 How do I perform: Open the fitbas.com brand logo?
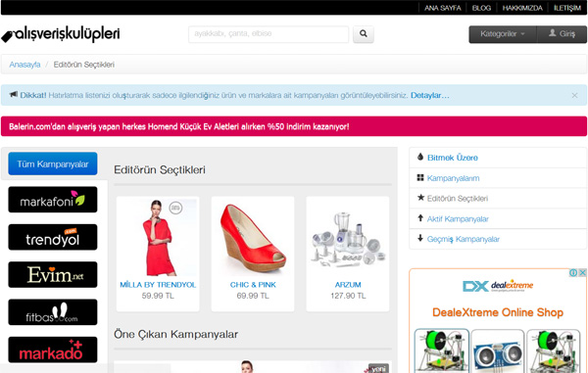tap(53, 312)
